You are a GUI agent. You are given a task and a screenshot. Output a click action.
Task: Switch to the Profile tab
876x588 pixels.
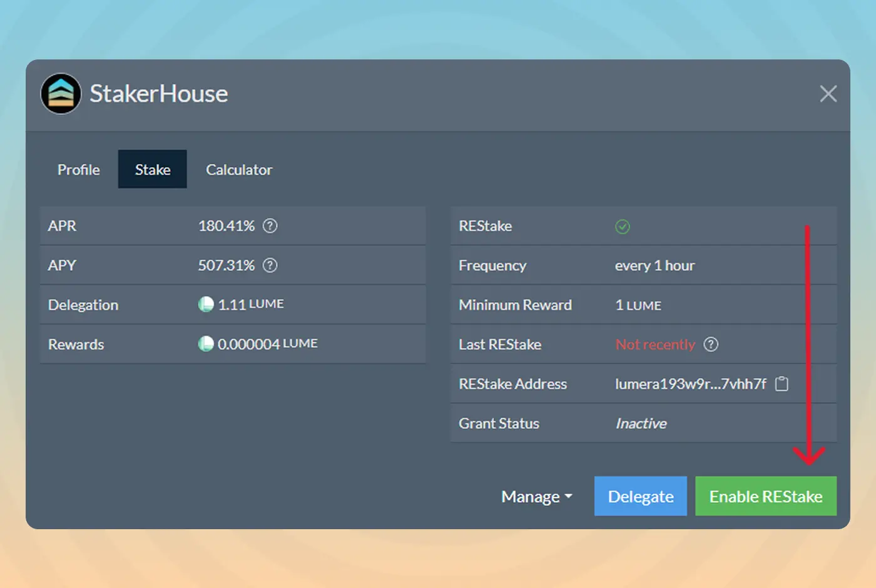pyautogui.click(x=79, y=170)
